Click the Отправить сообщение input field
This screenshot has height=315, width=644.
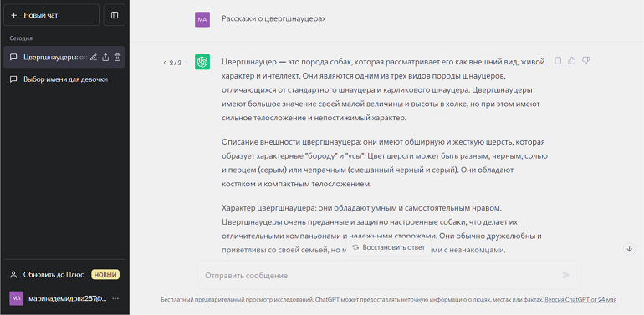[x=389, y=275]
